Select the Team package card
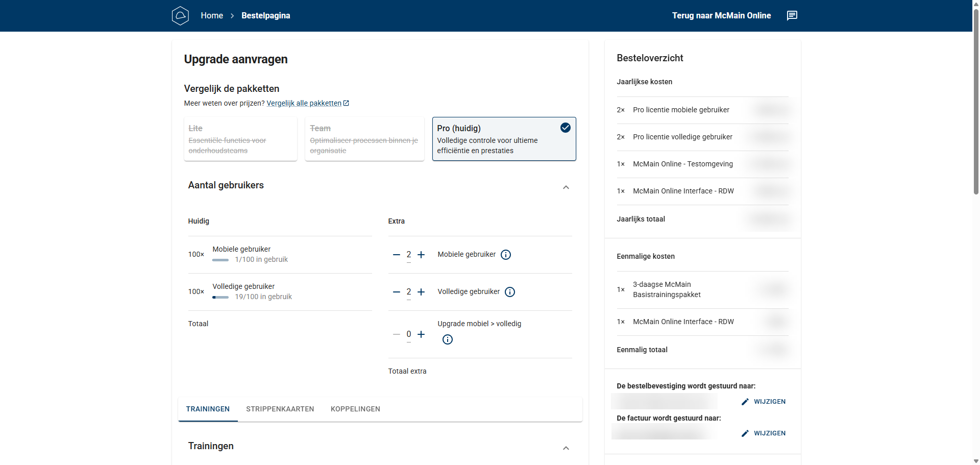The height and width of the screenshot is (465, 980). tap(364, 139)
